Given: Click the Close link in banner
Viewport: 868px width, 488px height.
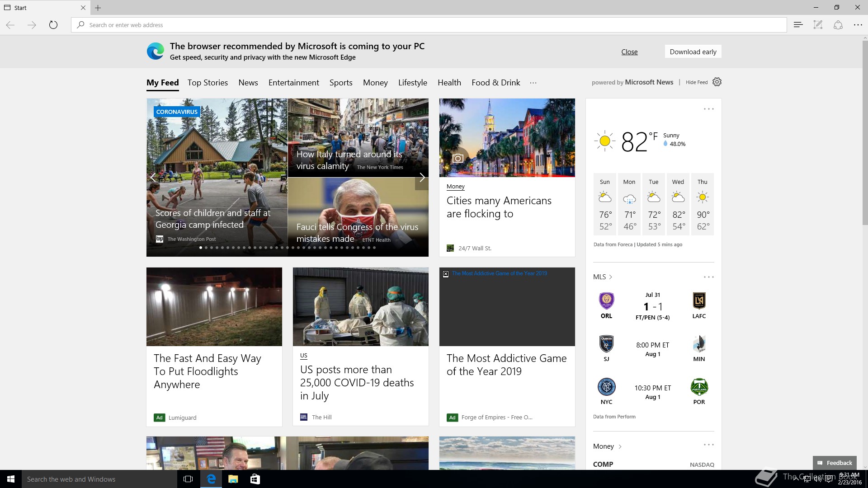Looking at the screenshot, I should point(629,52).
